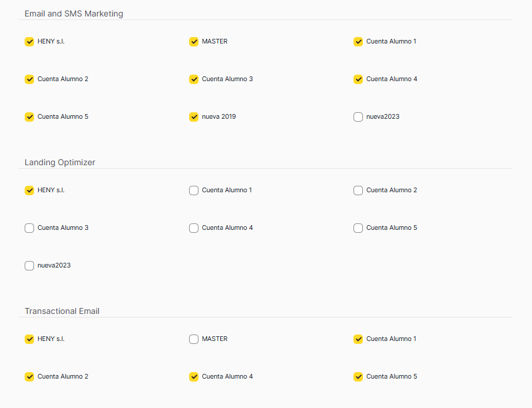
Task: Uncheck HENY s.l. under Email and SMS Marketing
Action: 29,42
